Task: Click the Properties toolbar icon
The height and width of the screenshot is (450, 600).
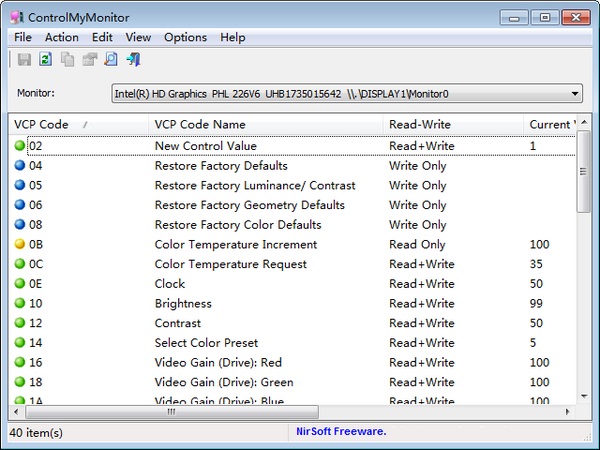Action: coord(89,60)
